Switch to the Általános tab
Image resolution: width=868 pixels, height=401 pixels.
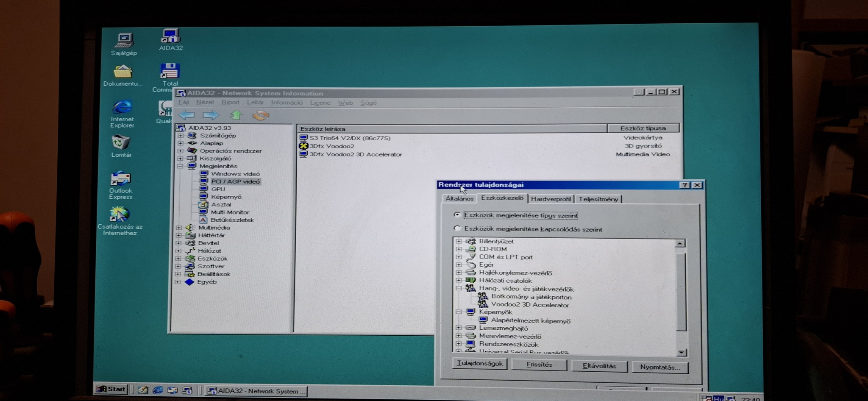(x=459, y=198)
